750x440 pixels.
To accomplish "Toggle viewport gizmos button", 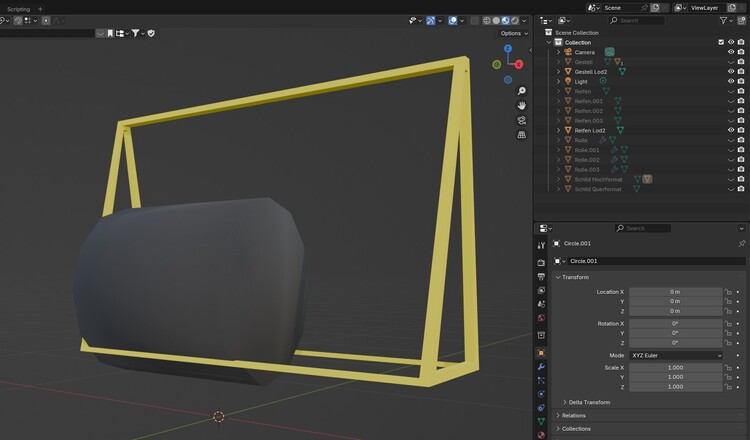I will point(430,21).
